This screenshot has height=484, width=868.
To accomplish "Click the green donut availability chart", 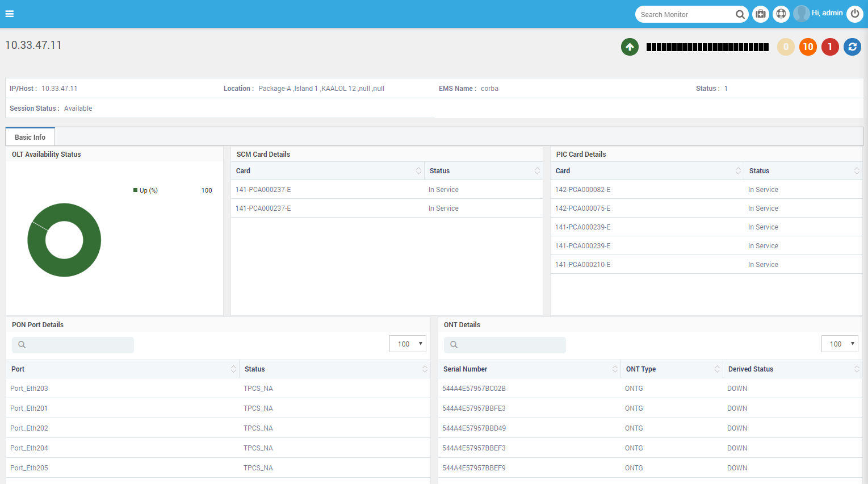I will [64, 240].
